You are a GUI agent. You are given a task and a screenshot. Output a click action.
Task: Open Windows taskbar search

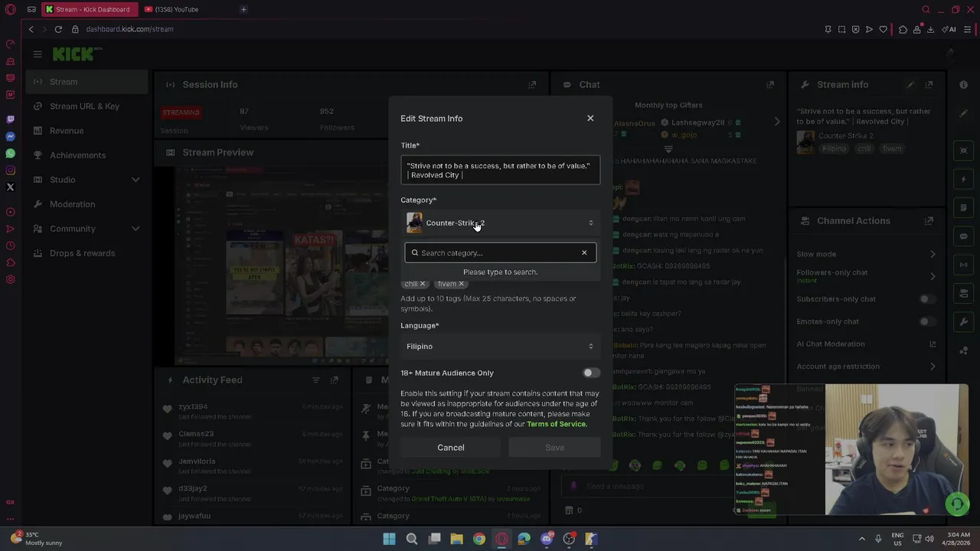click(412, 539)
